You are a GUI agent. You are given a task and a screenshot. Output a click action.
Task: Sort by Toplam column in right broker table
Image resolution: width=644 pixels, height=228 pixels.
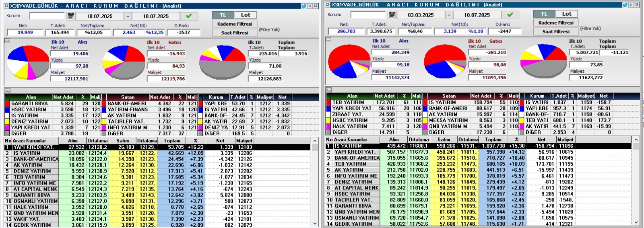pyautogui.click(x=493, y=140)
